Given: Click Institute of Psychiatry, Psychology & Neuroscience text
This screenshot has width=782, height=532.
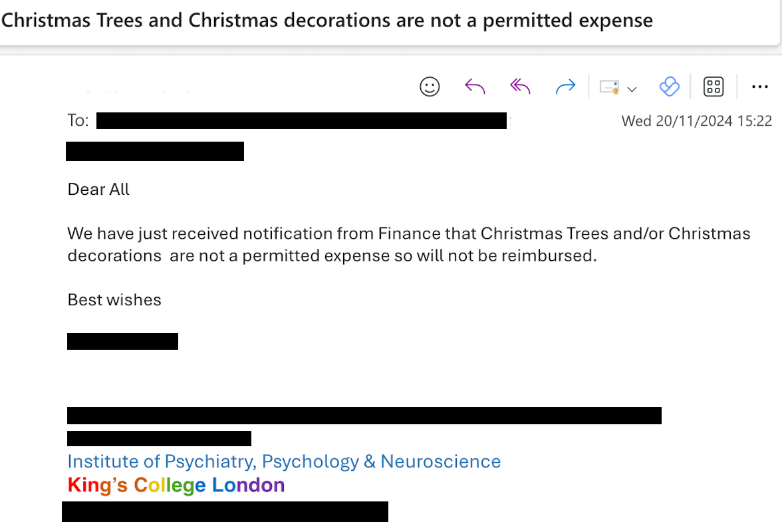Looking at the screenshot, I should coord(284,462).
